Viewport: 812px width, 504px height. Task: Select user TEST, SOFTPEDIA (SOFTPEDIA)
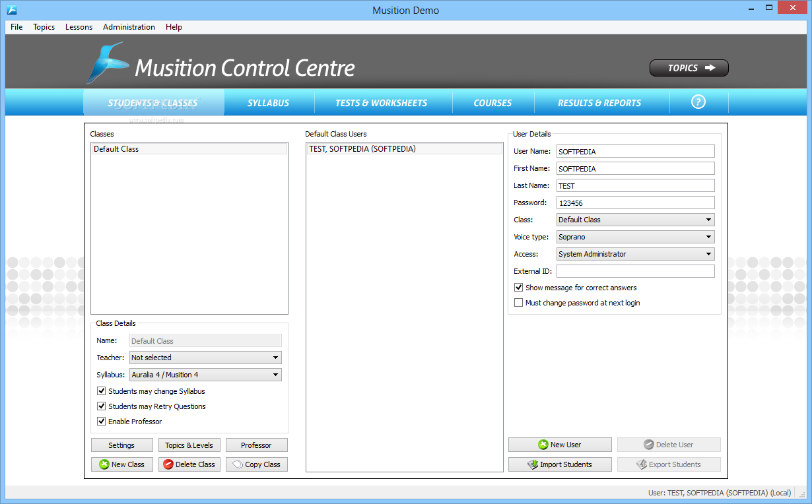click(x=405, y=149)
